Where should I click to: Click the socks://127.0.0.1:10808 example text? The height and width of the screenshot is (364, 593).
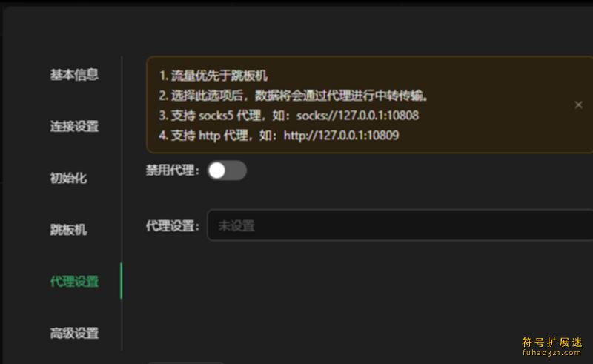pos(357,116)
